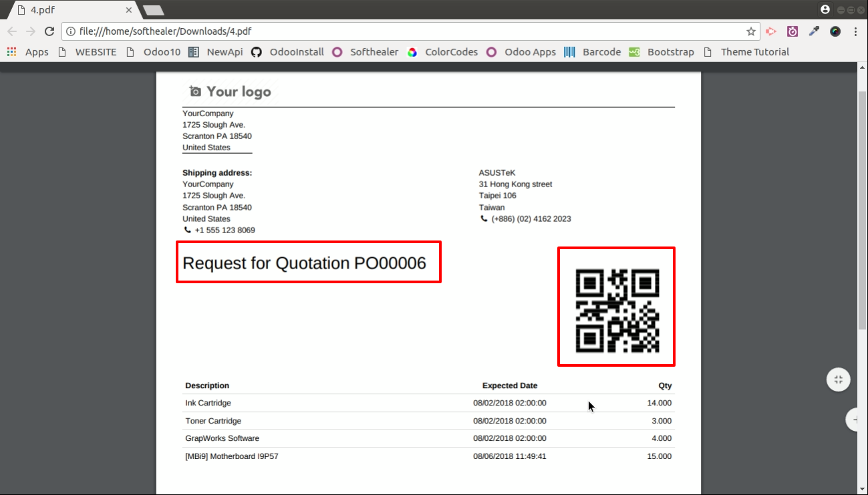Open the OdooInstall GitHub bookmark
The height and width of the screenshot is (495, 868).
(288, 52)
